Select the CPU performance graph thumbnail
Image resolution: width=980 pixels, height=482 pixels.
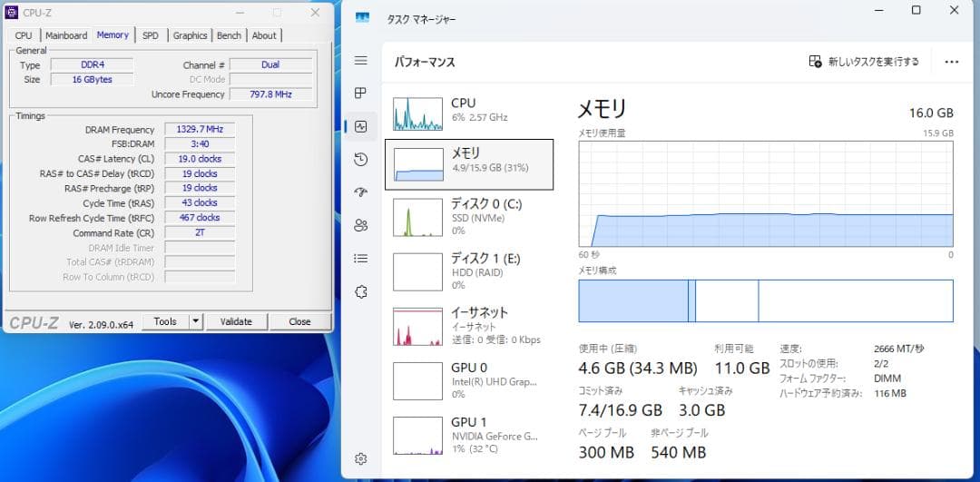tap(417, 113)
